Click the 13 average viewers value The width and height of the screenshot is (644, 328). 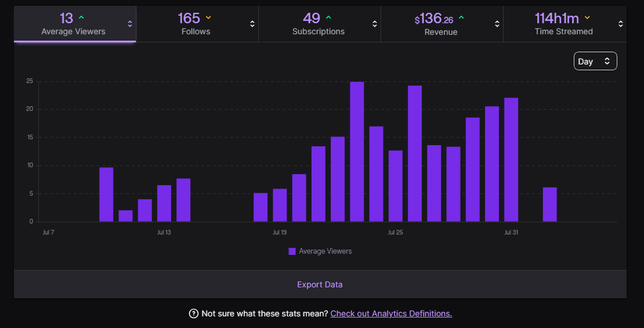[67, 18]
